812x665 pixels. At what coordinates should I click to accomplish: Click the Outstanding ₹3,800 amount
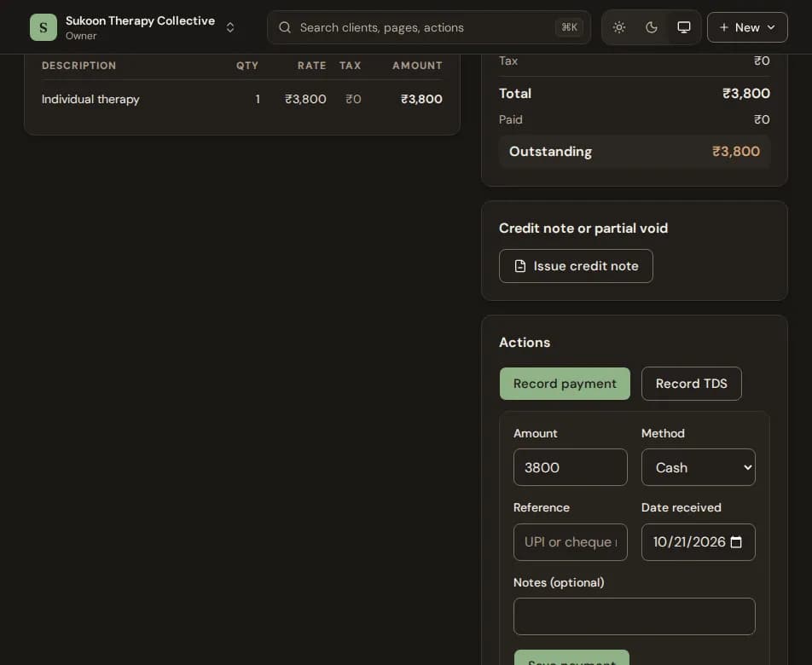click(x=736, y=151)
